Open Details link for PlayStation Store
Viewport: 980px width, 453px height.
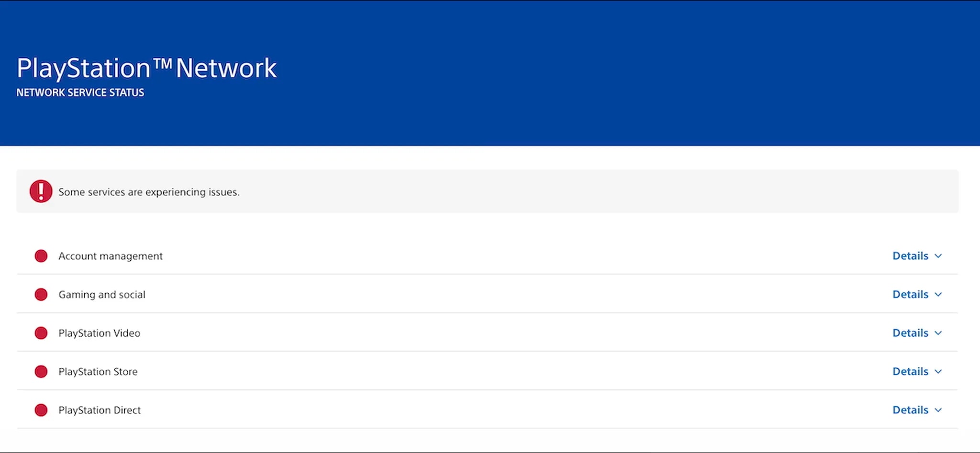click(910, 372)
